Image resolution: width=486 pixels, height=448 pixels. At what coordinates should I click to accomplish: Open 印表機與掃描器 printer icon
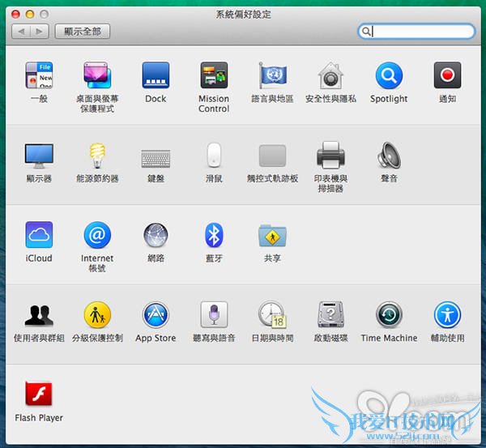tap(330, 155)
